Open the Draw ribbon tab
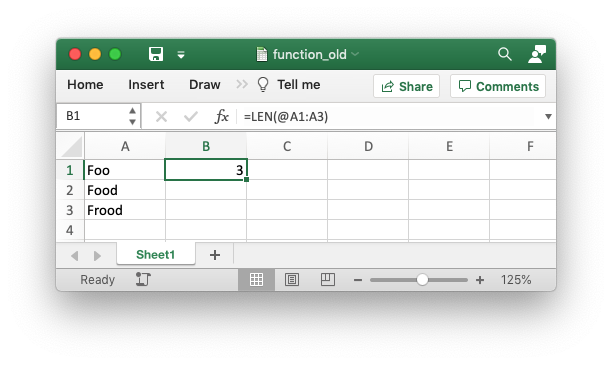612x365 pixels. 205,85
